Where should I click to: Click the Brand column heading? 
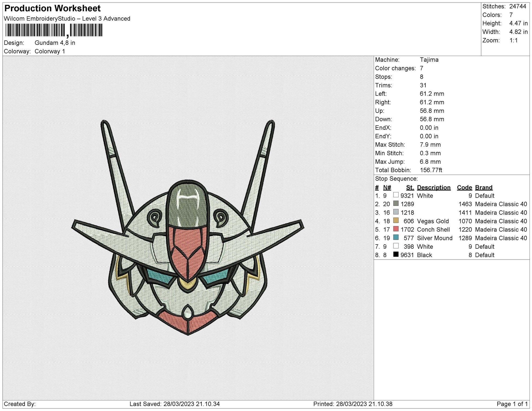click(484, 187)
